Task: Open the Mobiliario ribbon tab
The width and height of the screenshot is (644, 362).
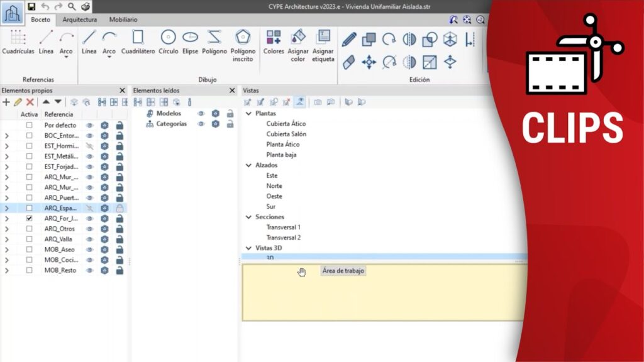Action: click(x=123, y=19)
